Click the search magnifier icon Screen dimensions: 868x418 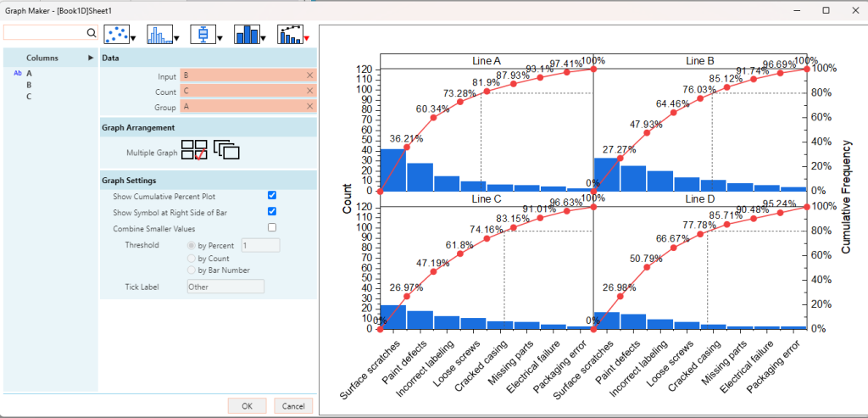(x=92, y=33)
